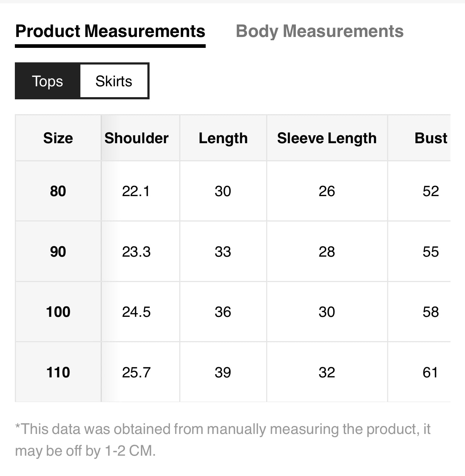
Task: Click shoulder value 22.1 cell
Action: click(136, 191)
